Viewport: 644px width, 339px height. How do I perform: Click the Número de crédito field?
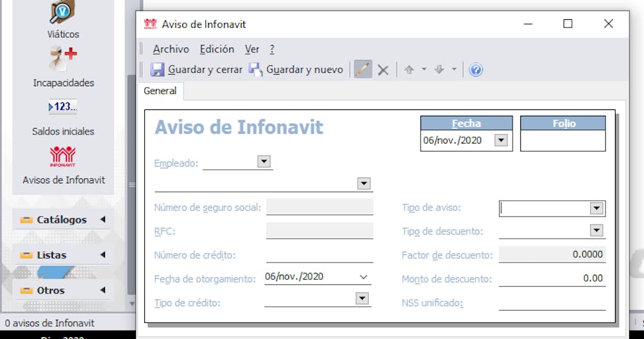coord(319,255)
